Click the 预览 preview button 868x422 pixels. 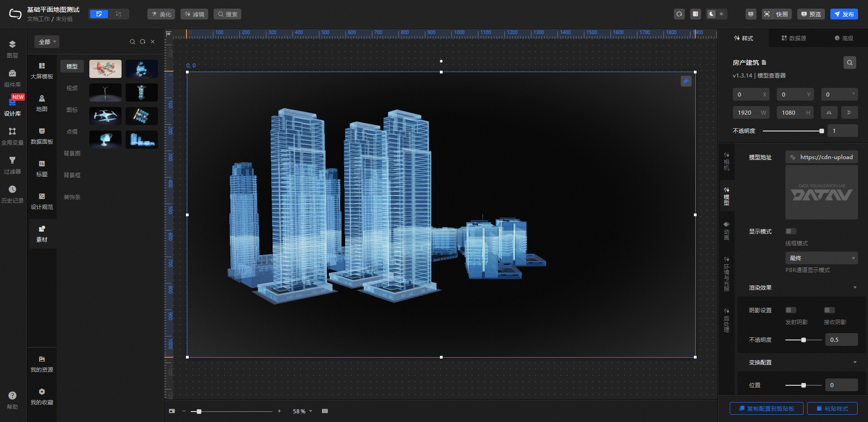click(x=811, y=14)
